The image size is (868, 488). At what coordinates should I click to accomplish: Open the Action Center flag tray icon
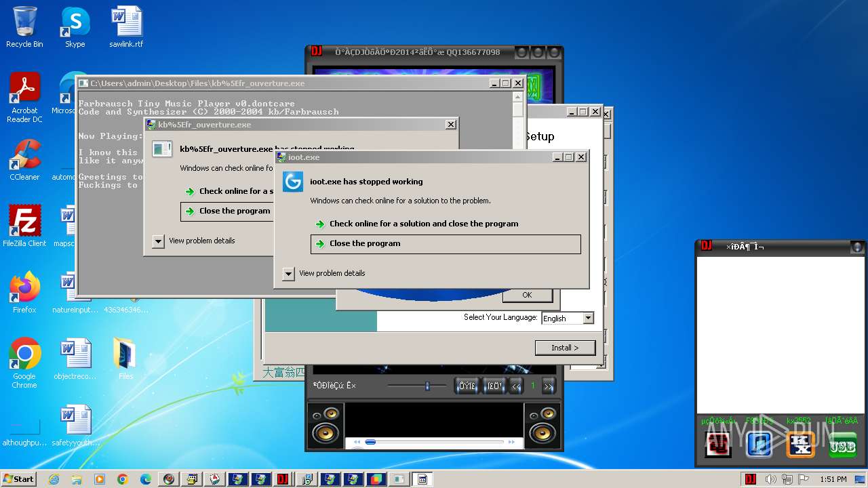pyautogui.click(x=804, y=479)
